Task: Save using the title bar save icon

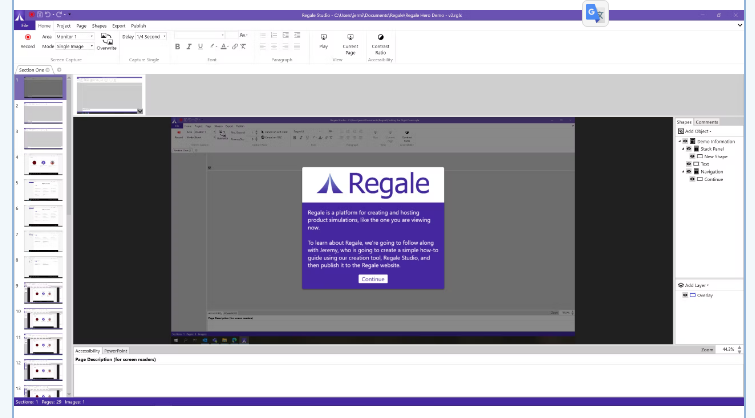Action: point(40,15)
